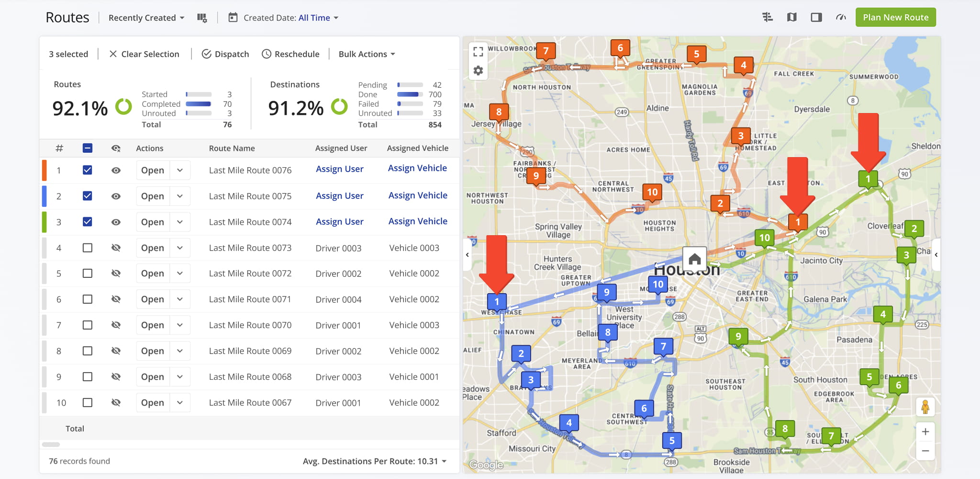
Task: Expand the Open arrow for Route 0072
Action: 180,274
